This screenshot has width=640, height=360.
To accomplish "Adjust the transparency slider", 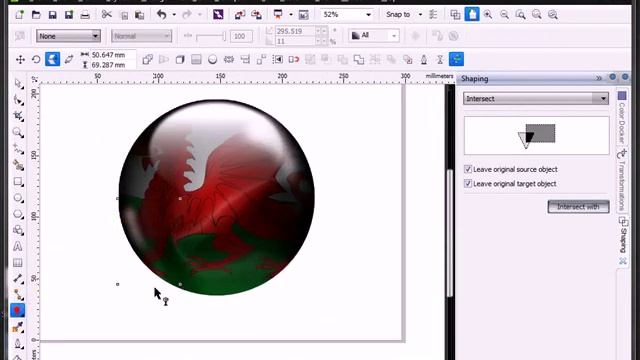I will click(211, 37).
